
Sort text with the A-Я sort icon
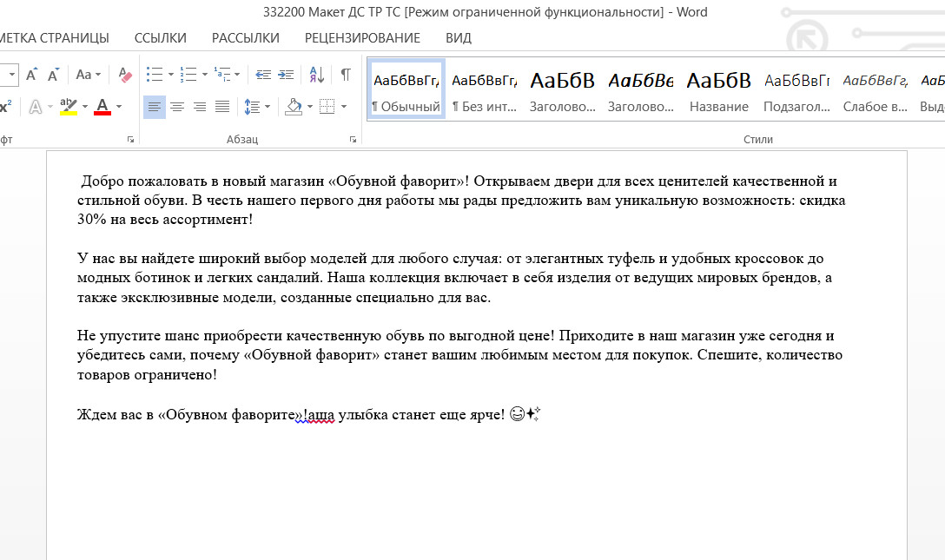[x=317, y=75]
